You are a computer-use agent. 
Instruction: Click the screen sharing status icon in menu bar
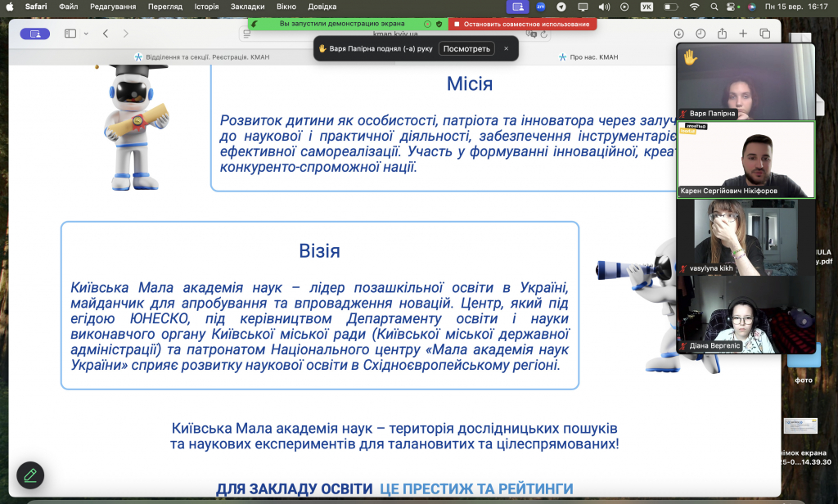(517, 7)
